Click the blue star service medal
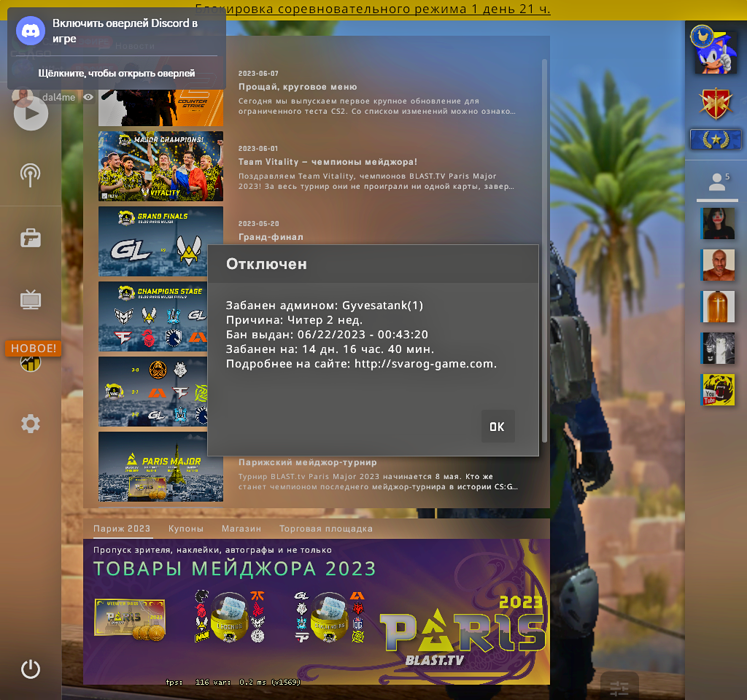Image resolution: width=747 pixels, height=700 pixels. 716,139
